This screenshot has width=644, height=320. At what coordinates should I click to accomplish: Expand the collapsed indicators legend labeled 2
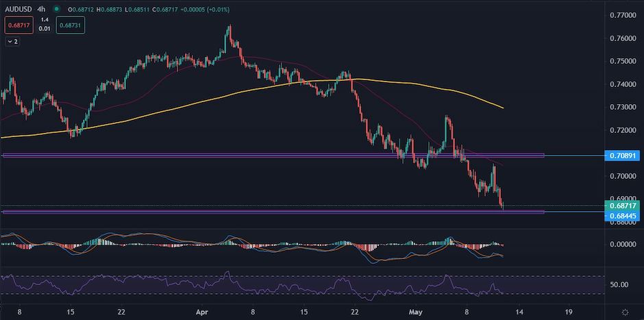point(12,42)
